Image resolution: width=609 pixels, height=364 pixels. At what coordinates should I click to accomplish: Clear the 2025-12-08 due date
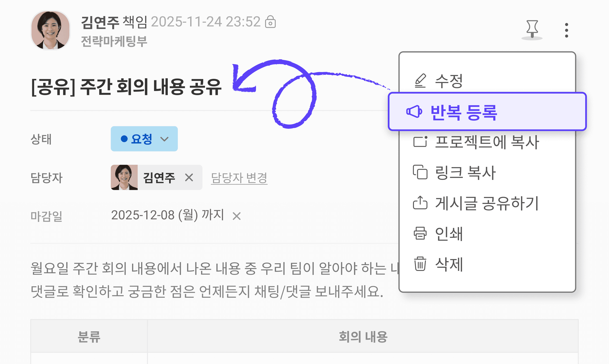tap(237, 216)
